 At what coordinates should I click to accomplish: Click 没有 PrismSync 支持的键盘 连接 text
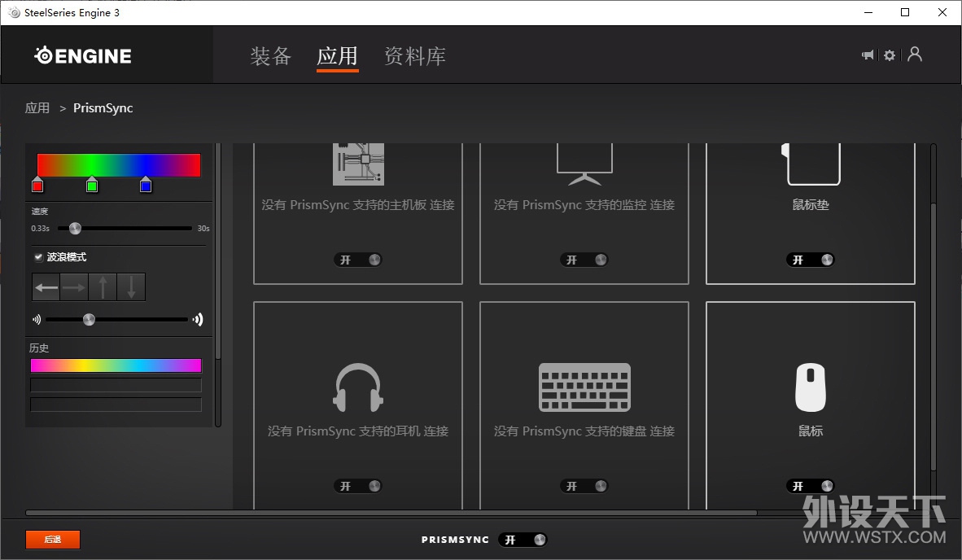point(584,431)
